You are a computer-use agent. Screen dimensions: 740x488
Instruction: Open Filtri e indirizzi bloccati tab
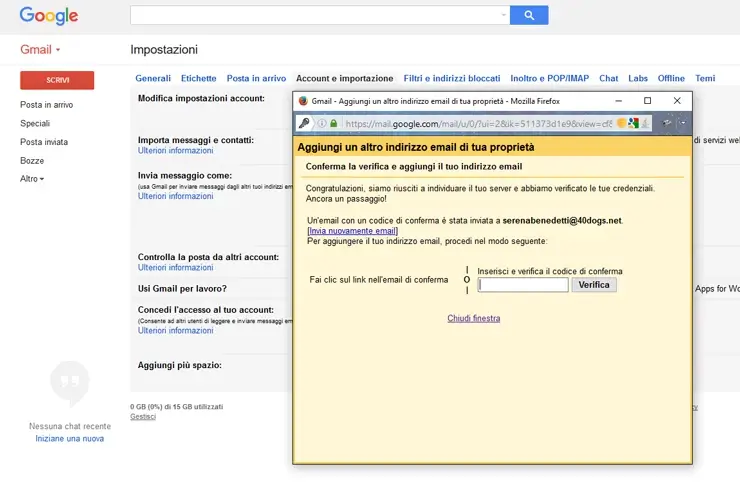tap(452, 78)
